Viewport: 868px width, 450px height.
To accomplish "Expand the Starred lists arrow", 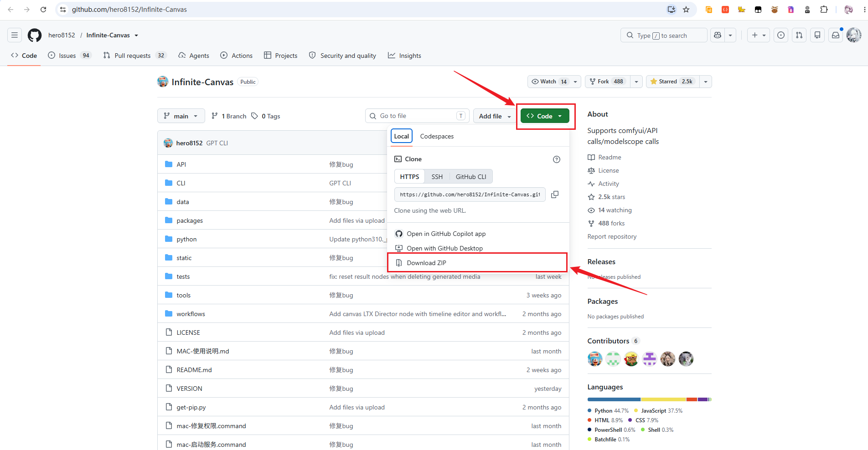I will (706, 82).
